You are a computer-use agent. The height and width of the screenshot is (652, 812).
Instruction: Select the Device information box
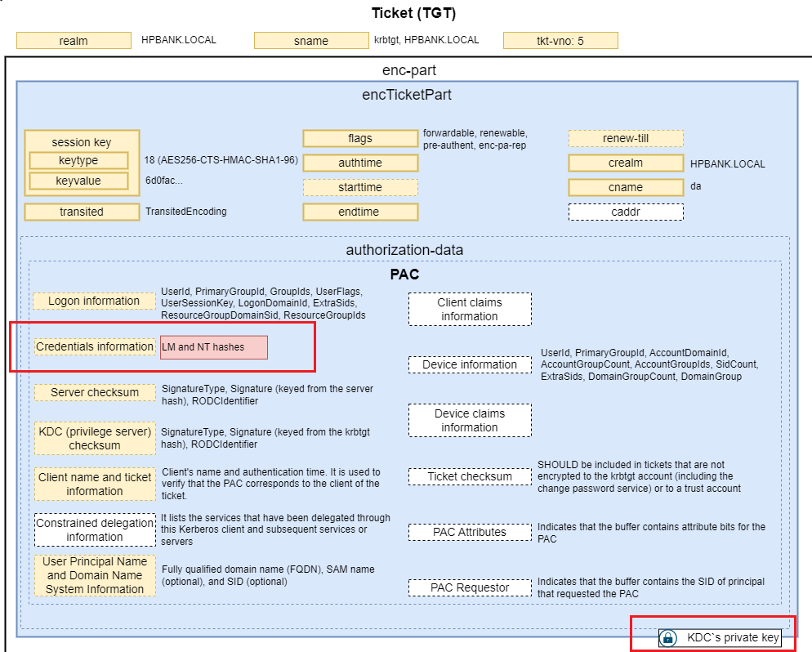(x=470, y=364)
